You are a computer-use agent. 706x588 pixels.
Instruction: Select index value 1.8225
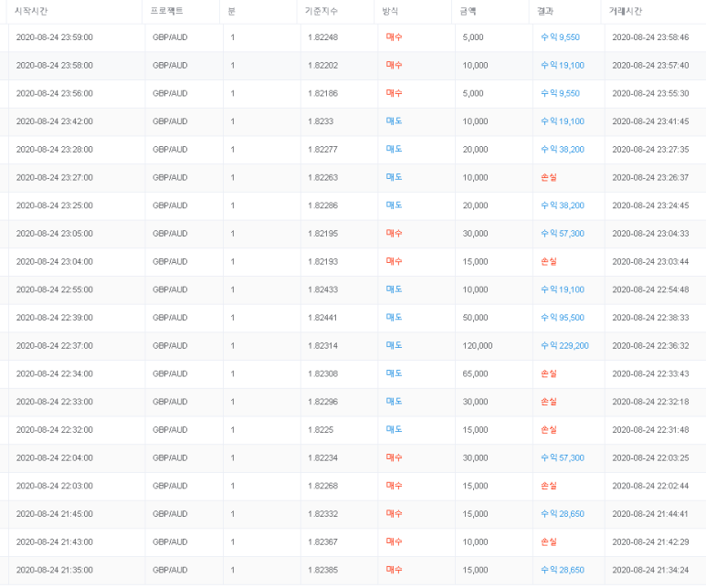(321, 430)
